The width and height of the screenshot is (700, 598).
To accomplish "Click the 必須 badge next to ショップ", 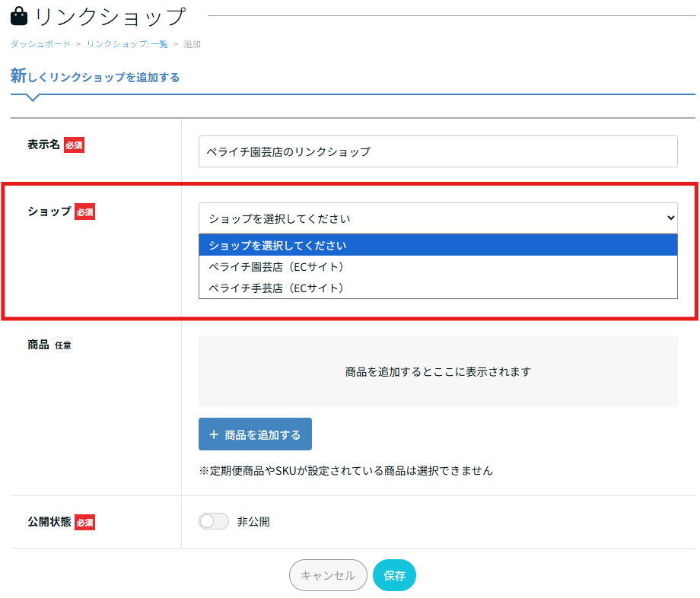I will [x=84, y=212].
